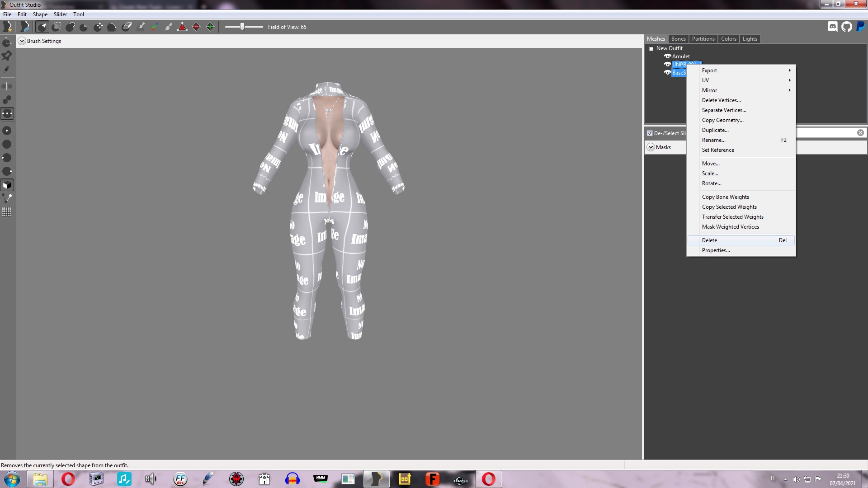
Task: Choose Set Reference in context menu
Action: click(x=741, y=150)
